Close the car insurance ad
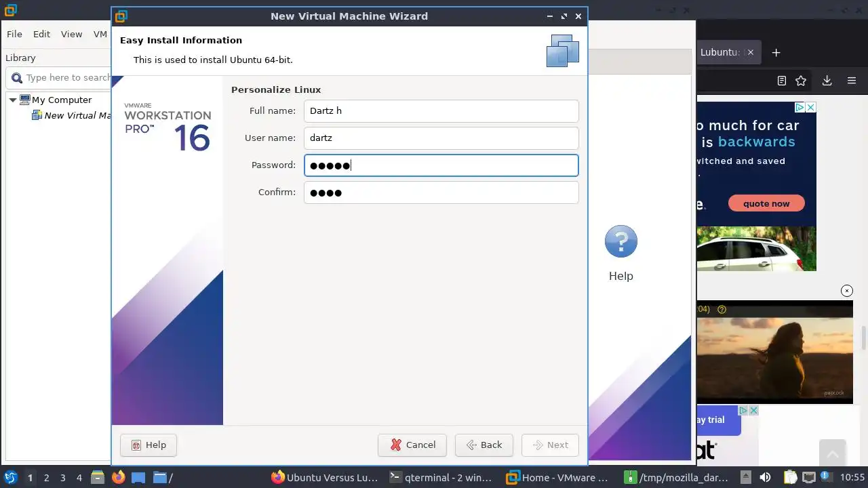Image resolution: width=868 pixels, height=488 pixels. coord(810,107)
